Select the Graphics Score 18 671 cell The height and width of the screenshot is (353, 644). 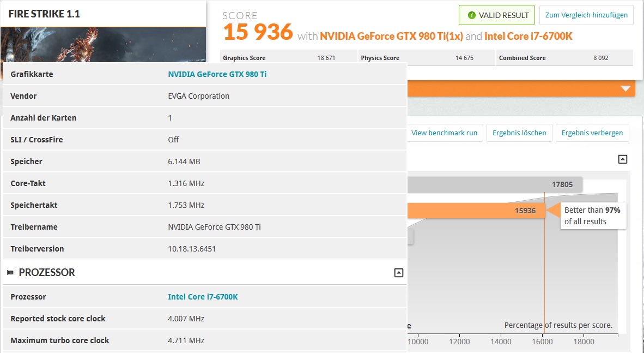coord(289,58)
